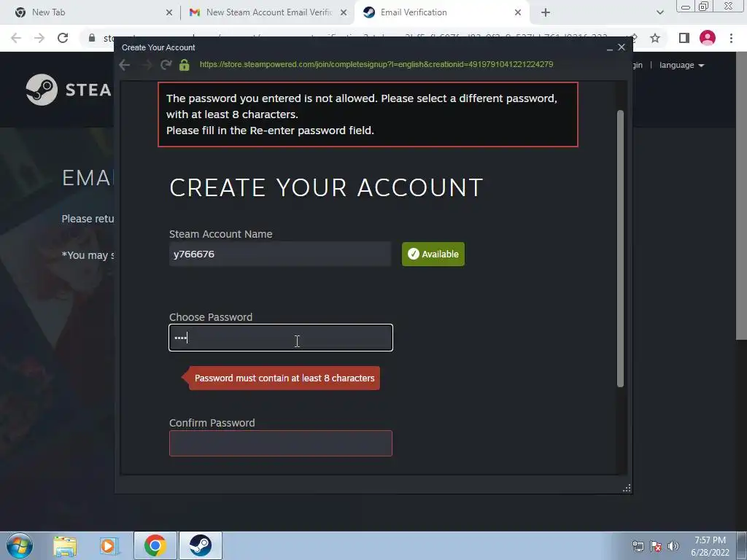Click the Action Center flag icon
This screenshot has width=747, height=560.
click(656, 546)
